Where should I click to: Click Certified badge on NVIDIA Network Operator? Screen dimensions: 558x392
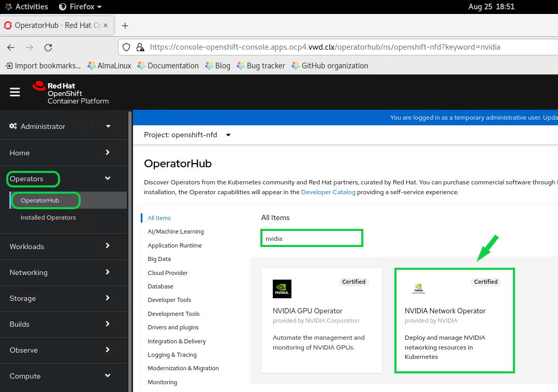pyautogui.click(x=486, y=282)
